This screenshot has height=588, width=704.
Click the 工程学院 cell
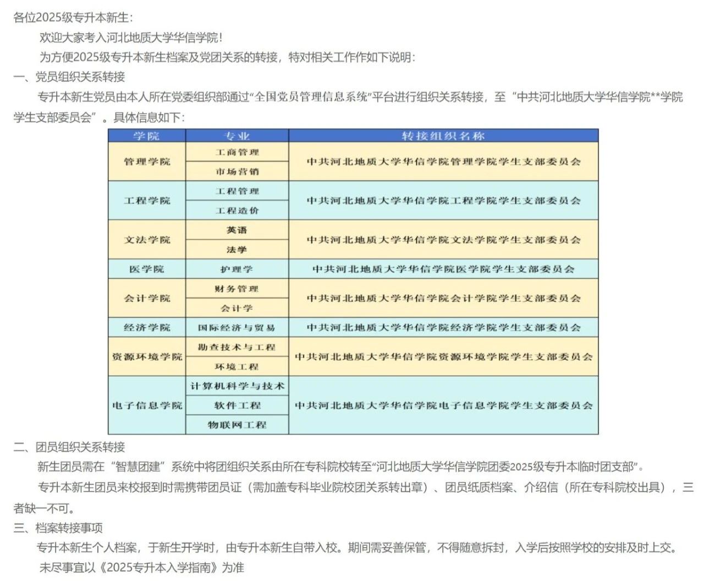147,201
